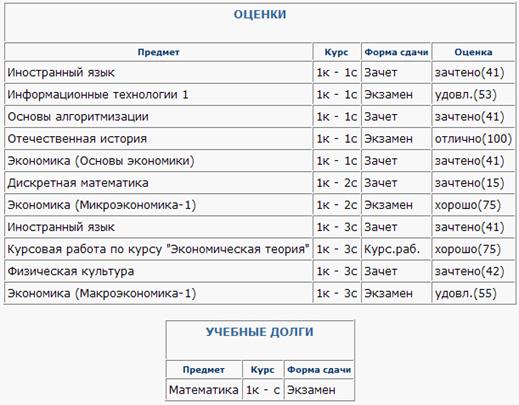This screenshot has width=519, height=405.
Task: Click the Дискретная математика subject cell
Action: pyautogui.click(x=159, y=183)
